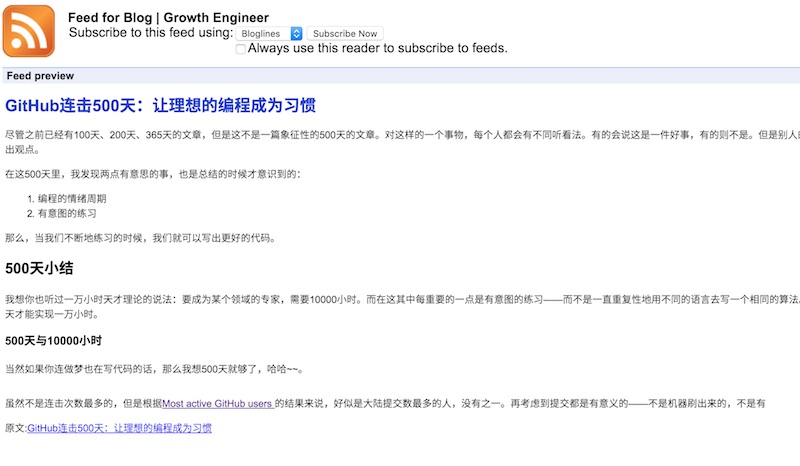The width and height of the screenshot is (800, 466).
Task: Click the '500天与10000小时' subheading
Action: 54,340
